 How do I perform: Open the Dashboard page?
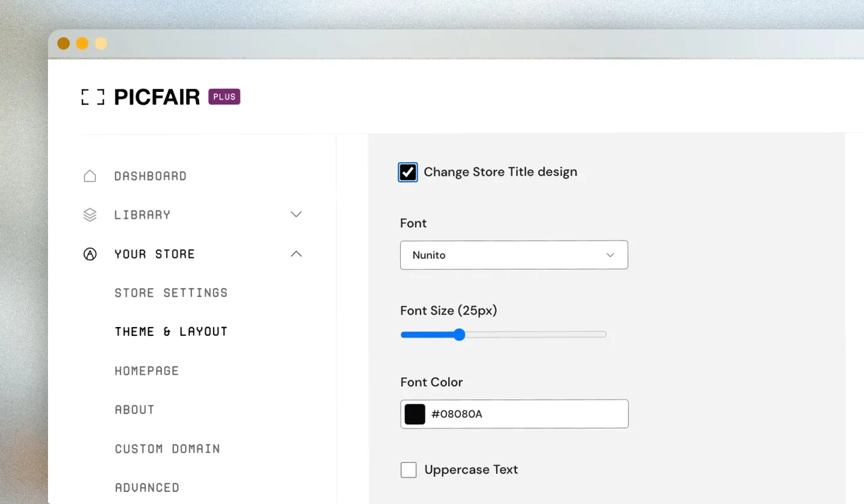pyautogui.click(x=151, y=176)
